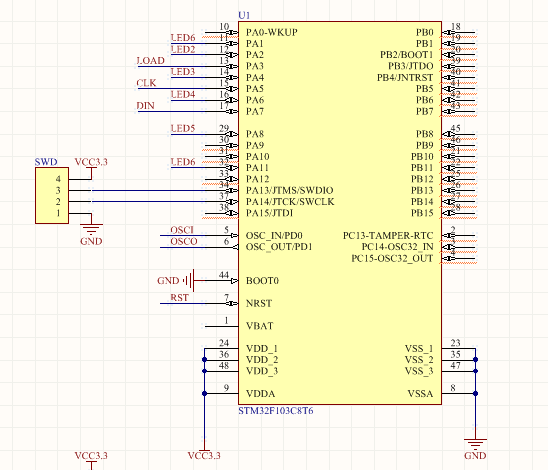Click pin 1 of the SWD connector
Screen dimensions: 548x470
point(58,213)
